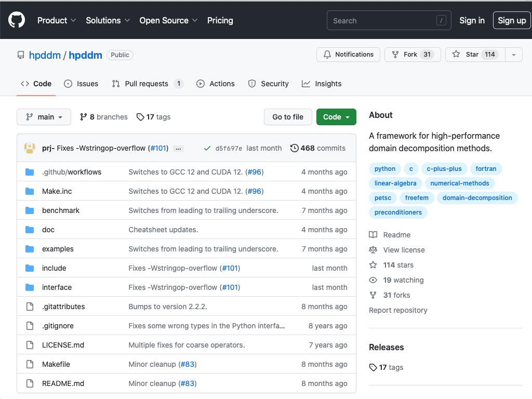Click the prj- author avatar
This screenshot has width=532, height=399.
click(x=30, y=148)
